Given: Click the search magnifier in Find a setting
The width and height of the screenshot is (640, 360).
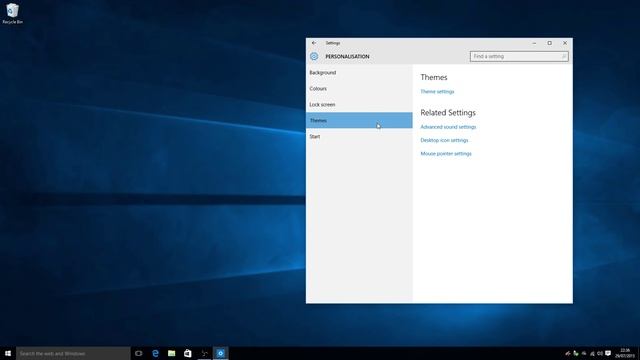Looking at the screenshot, I should point(564,56).
